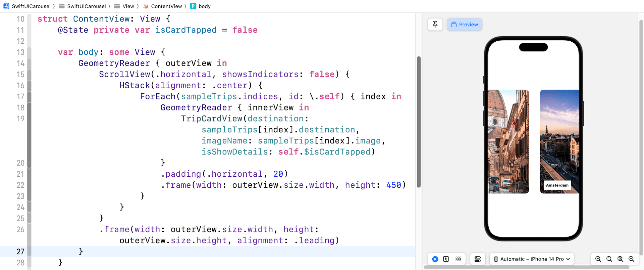Select SwiftUICarousel project in jump bar
This screenshot has height=270, width=644.
tap(27, 6)
